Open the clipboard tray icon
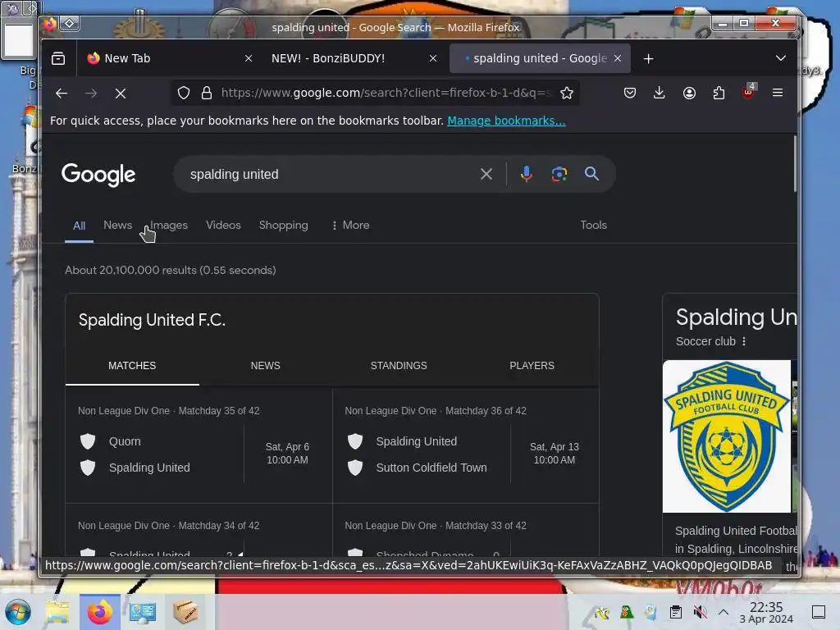The height and width of the screenshot is (630, 840). tap(676, 612)
